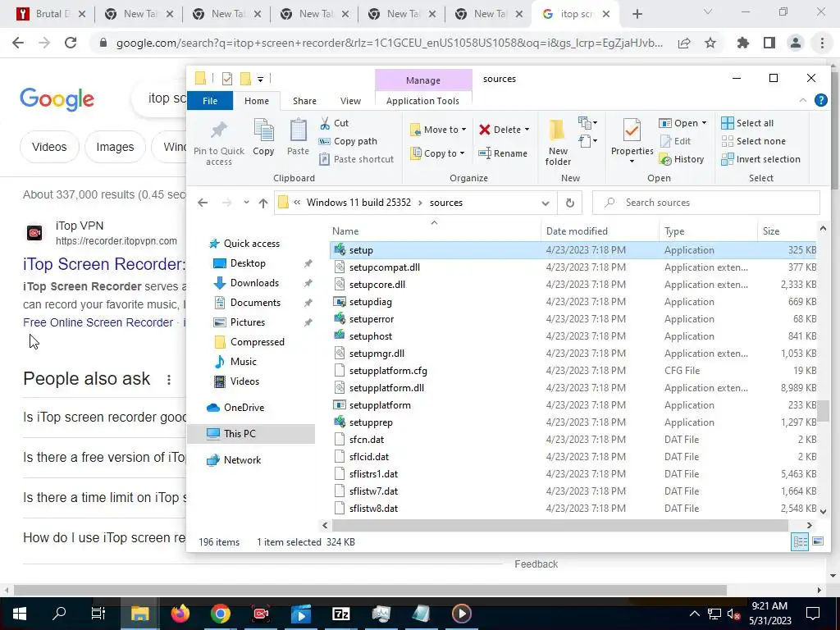Open Windows Start menu
The width and height of the screenshot is (840, 630).
tap(20, 614)
